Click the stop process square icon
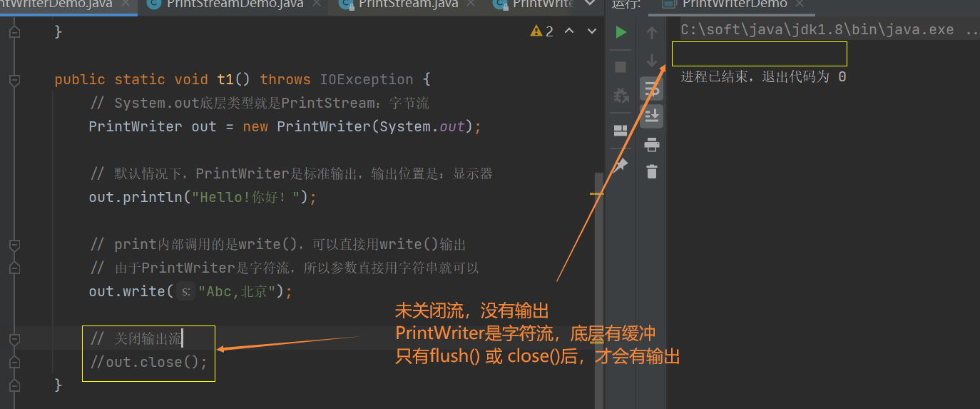980x409 pixels. [x=621, y=67]
